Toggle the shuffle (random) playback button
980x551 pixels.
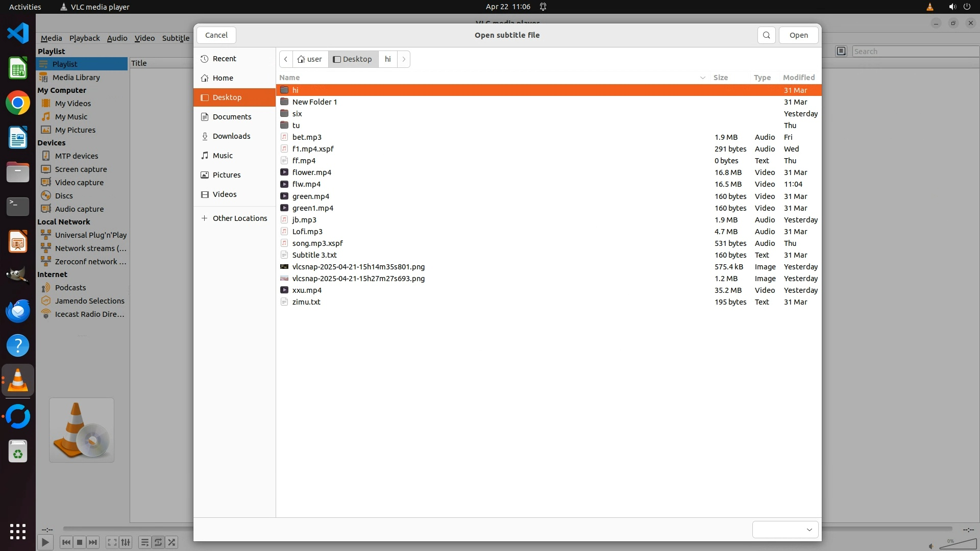(172, 542)
